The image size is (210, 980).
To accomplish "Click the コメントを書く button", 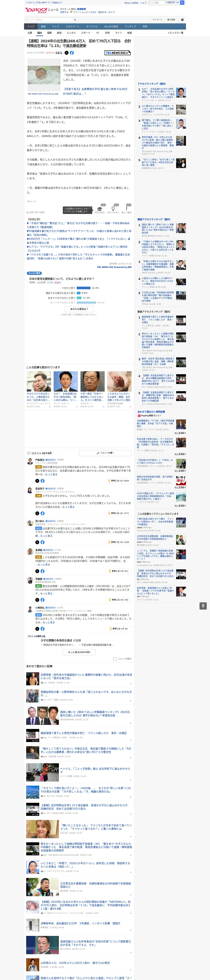I will point(105,453).
